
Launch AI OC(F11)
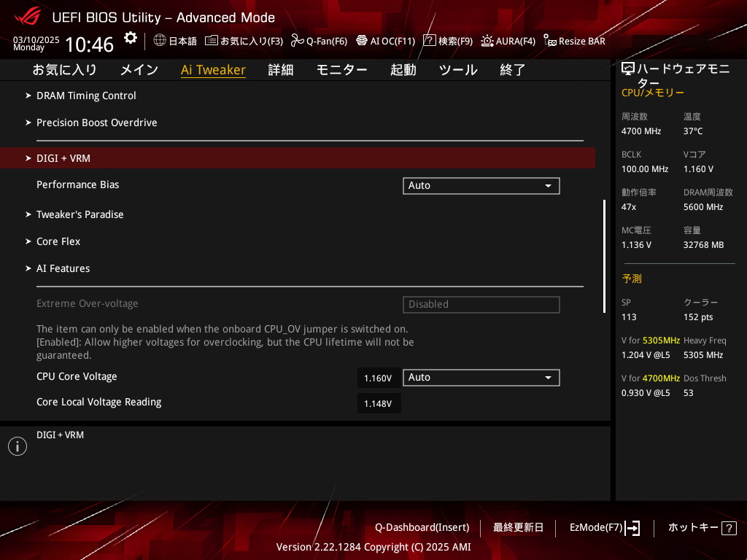click(x=386, y=41)
